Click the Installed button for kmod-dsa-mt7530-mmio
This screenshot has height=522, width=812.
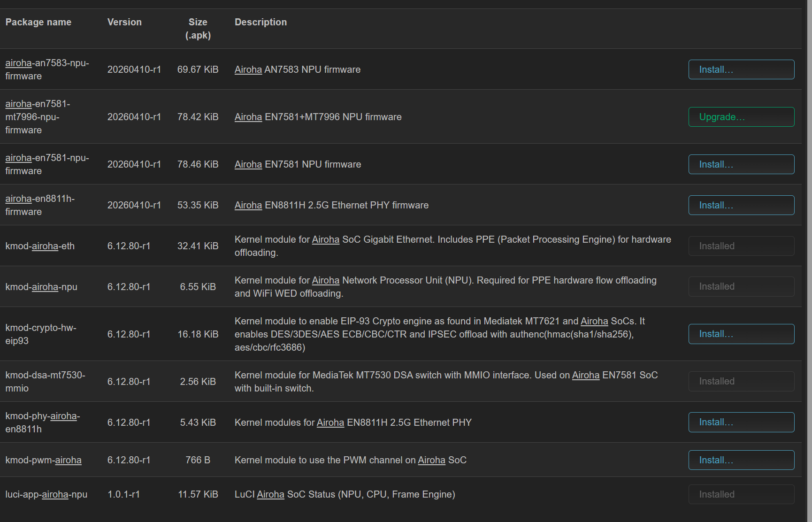(x=741, y=381)
